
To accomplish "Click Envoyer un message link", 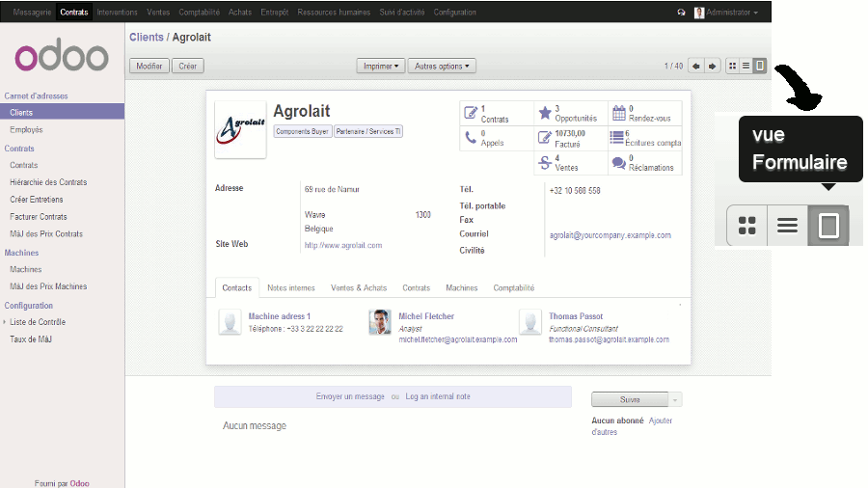I will (350, 396).
